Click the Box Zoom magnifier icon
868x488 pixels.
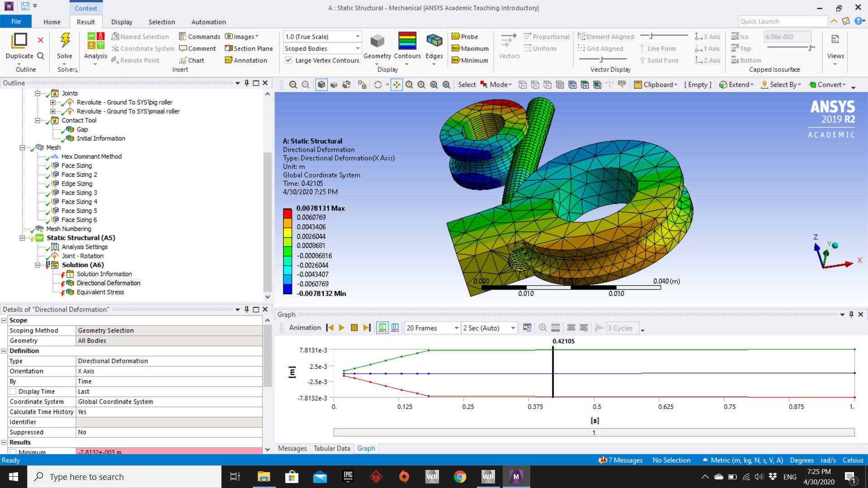point(421,84)
